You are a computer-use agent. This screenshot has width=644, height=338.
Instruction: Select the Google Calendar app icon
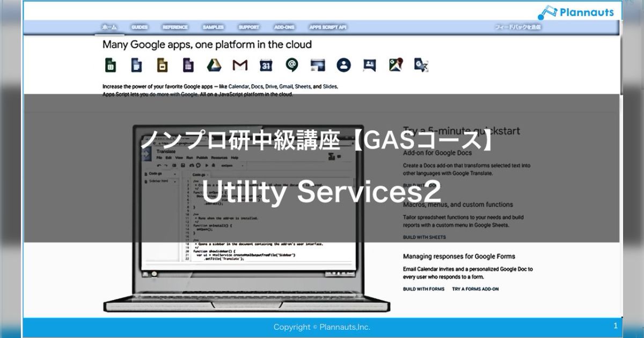coord(265,65)
